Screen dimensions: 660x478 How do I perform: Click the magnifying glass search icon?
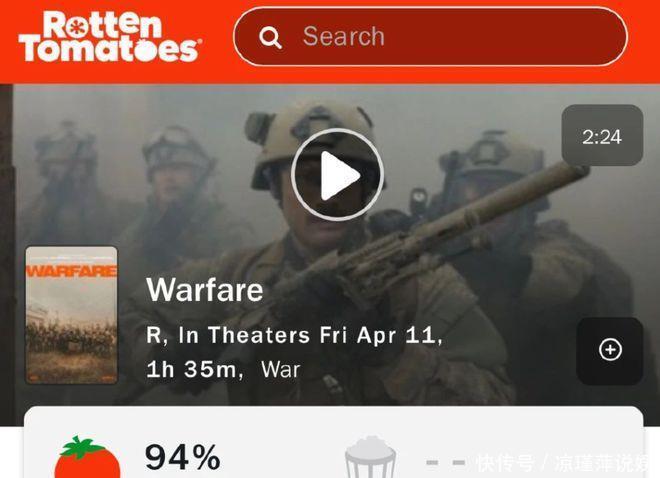pos(270,37)
